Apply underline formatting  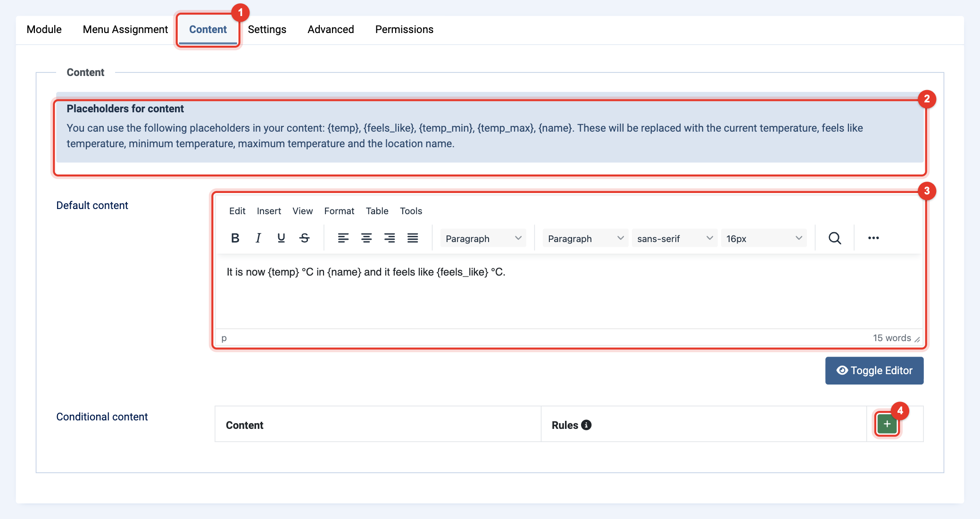pos(281,238)
